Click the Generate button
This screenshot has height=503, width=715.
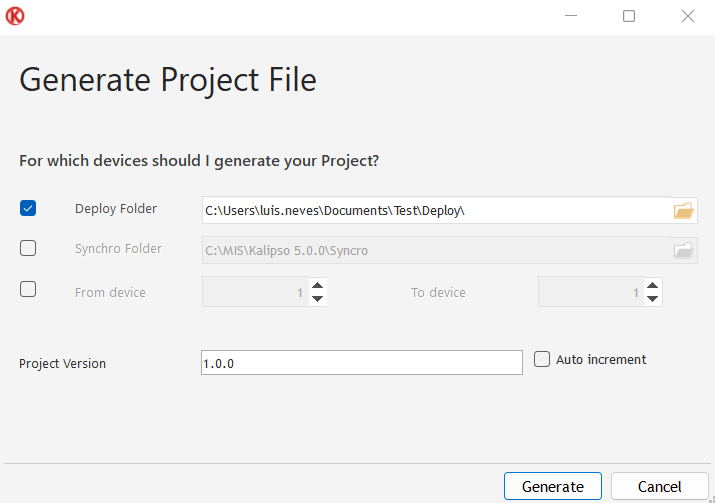pyautogui.click(x=553, y=487)
